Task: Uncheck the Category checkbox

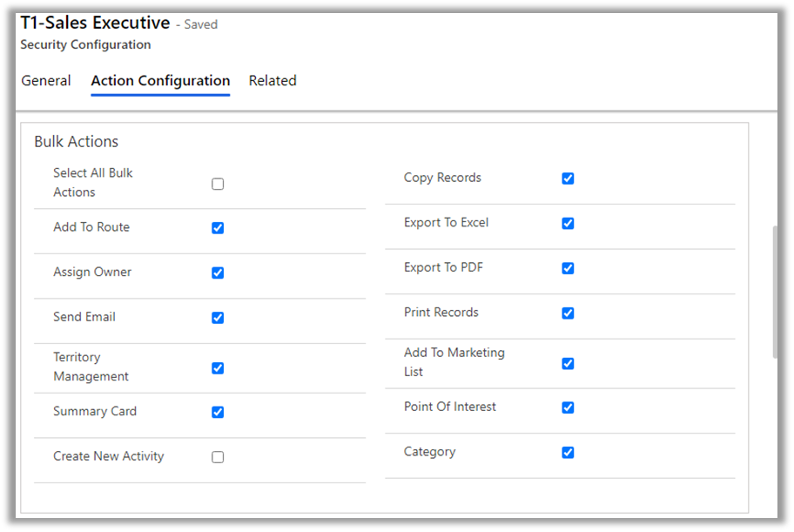Action: tap(568, 453)
